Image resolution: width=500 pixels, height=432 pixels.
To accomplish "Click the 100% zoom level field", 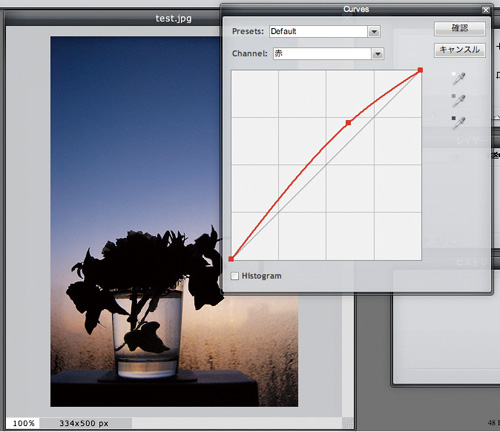I will tap(23, 423).
